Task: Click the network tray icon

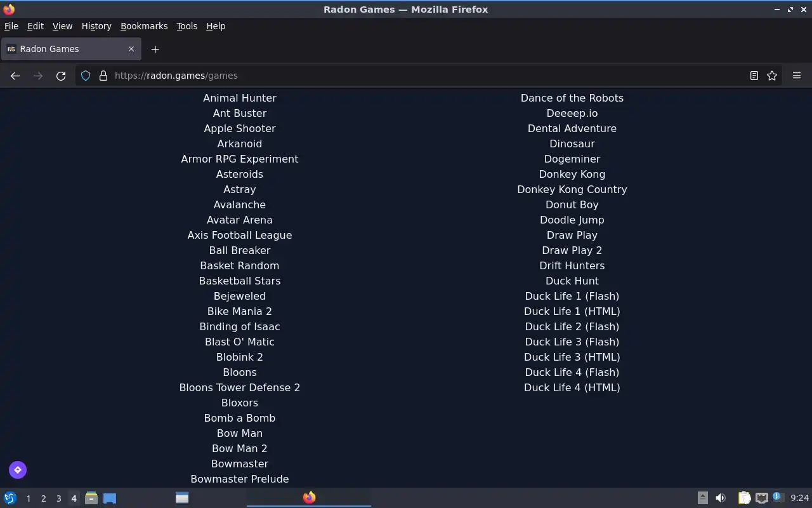Action: point(761,498)
